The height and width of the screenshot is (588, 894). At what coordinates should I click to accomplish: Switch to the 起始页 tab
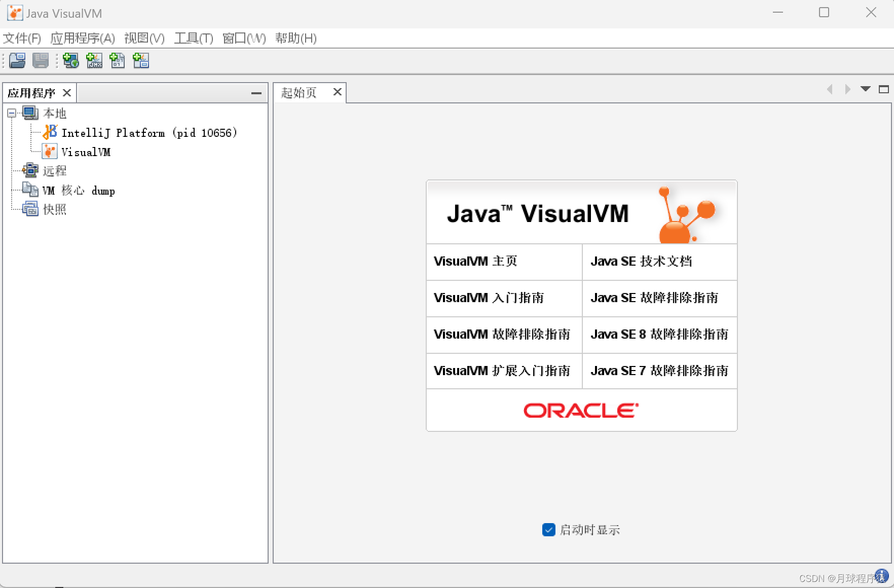(x=299, y=93)
